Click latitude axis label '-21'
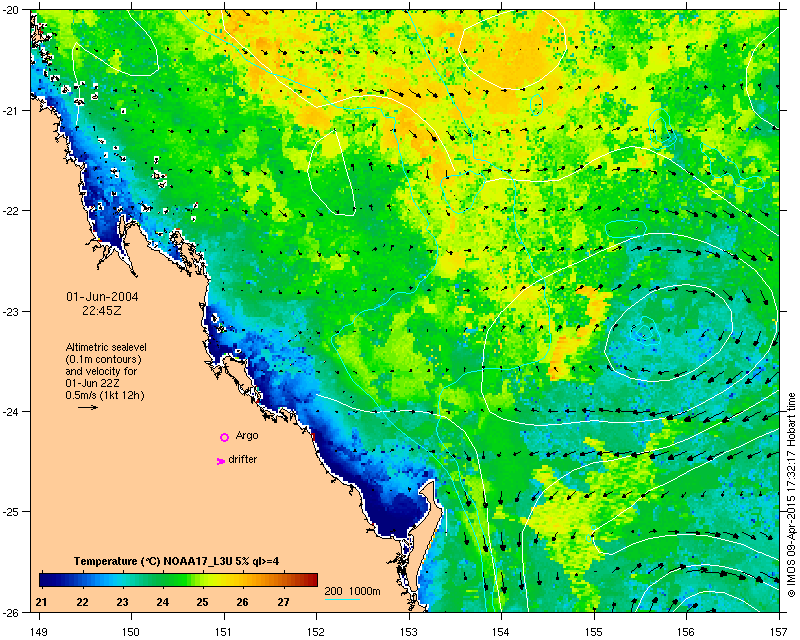Screen dimensions: 800x640 (11, 110)
